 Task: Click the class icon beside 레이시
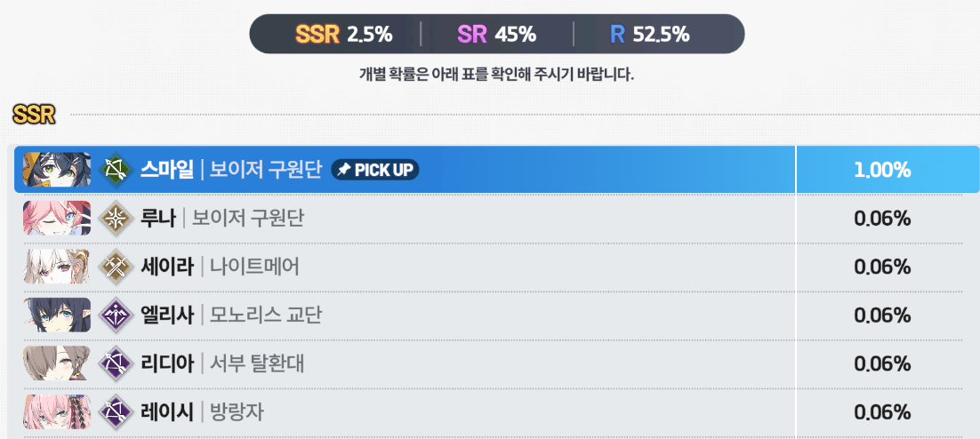(115, 411)
